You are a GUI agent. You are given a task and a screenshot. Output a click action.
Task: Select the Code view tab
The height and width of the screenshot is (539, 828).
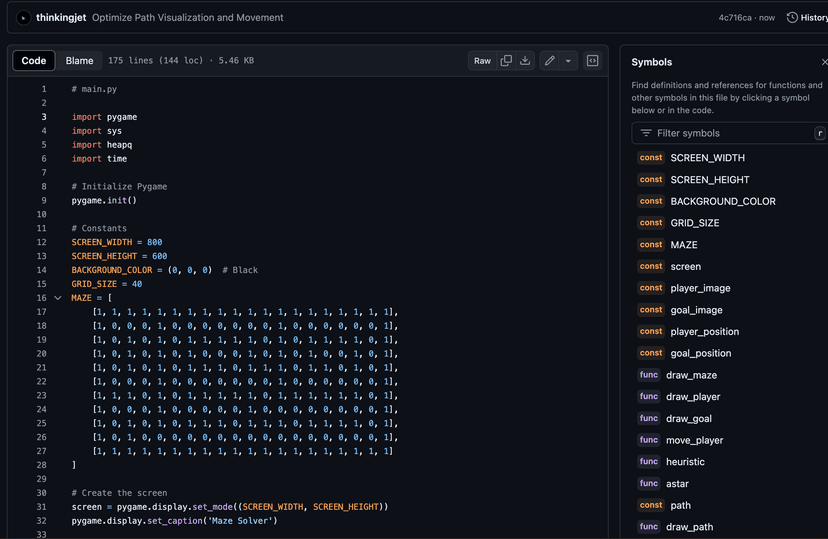pyautogui.click(x=34, y=61)
